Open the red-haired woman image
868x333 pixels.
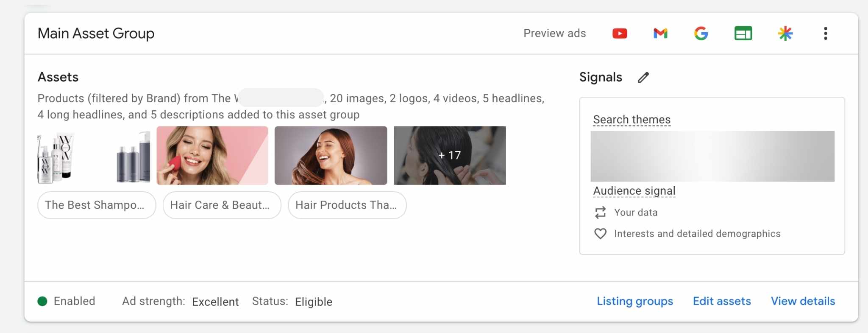pos(331,156)
